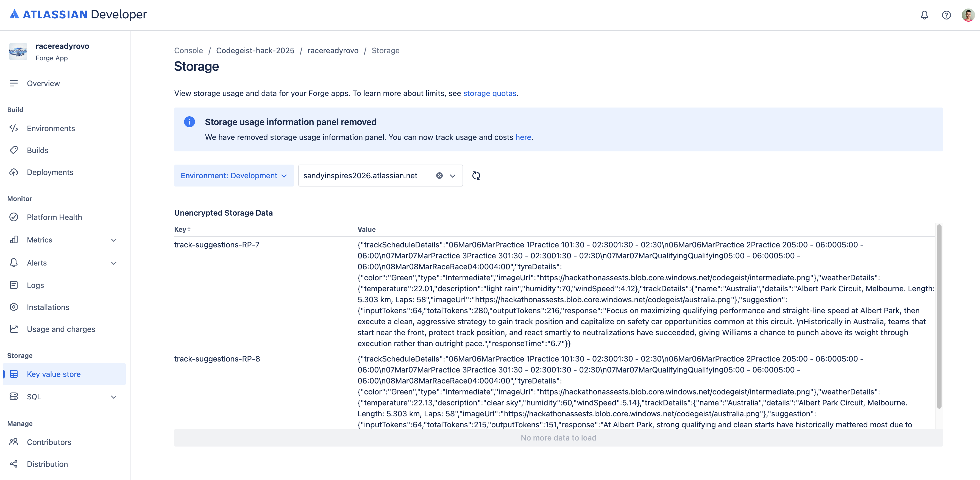Click the refresh storage data icon
The height and width of the screenshot is (480, 980).
[476, 176]
